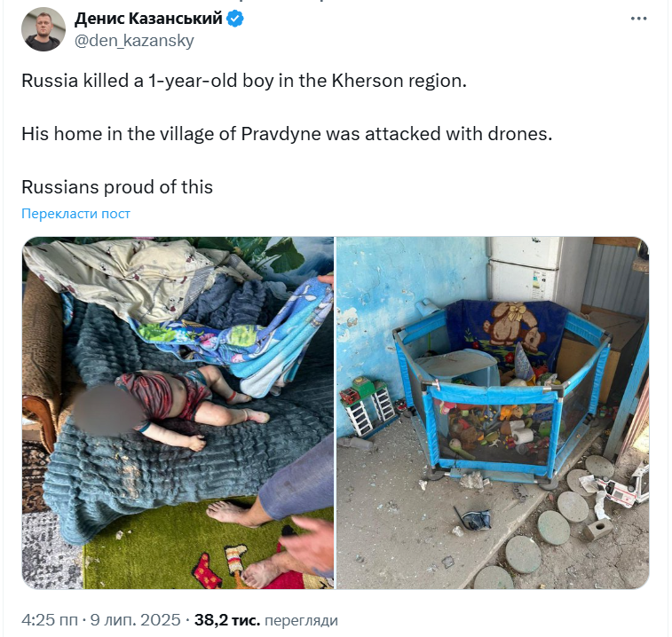Open the @den_kazansky handle link
Viewport: 672px width, 637px height.
click(x=134, y=41)
